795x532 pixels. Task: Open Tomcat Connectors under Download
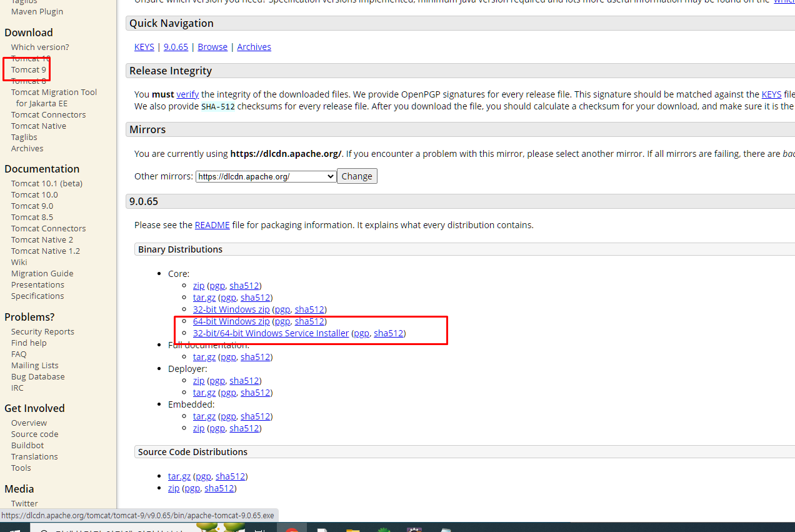coord(49,114)
